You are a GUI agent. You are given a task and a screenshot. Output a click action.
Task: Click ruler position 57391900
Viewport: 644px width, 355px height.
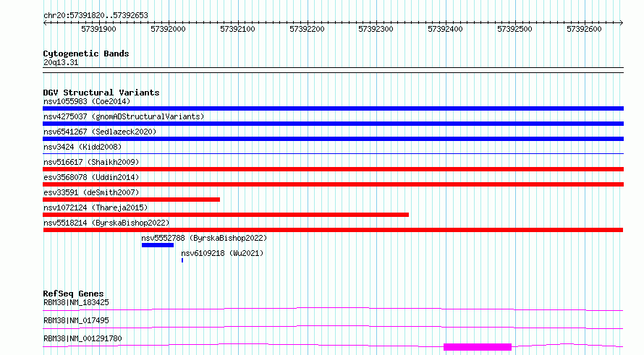[x=98, y=29]
